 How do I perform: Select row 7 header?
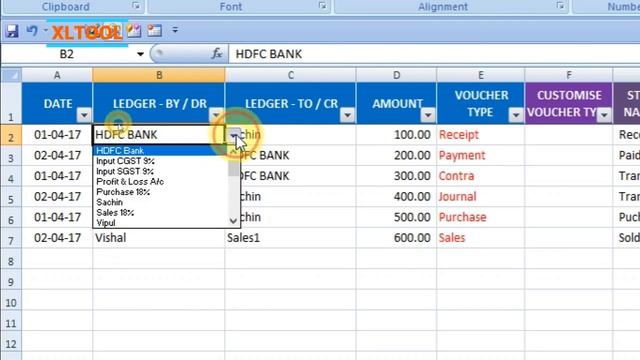tap(11, 238)
